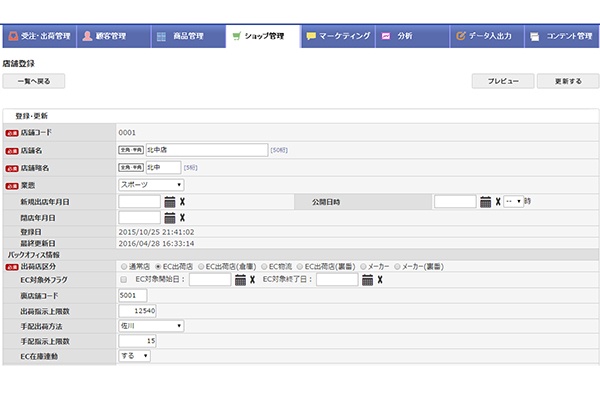Open calendar for EC対象終了日

click(367, 280)
